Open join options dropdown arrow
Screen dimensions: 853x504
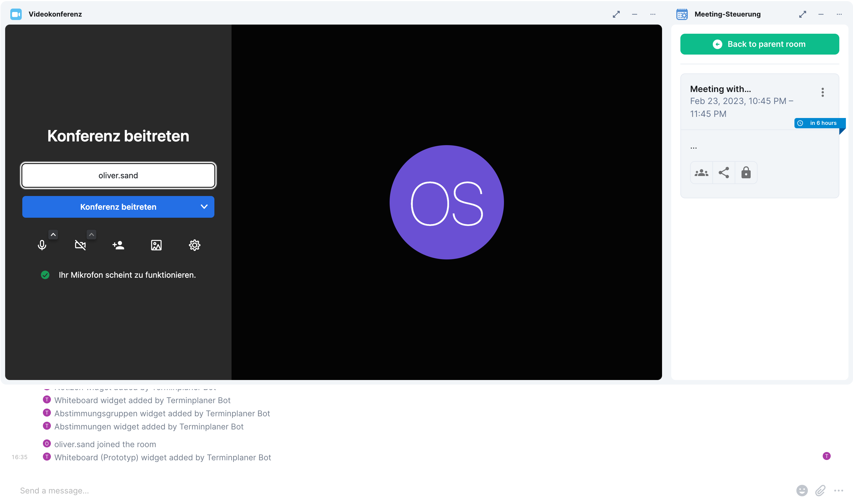tap(204, 207)
